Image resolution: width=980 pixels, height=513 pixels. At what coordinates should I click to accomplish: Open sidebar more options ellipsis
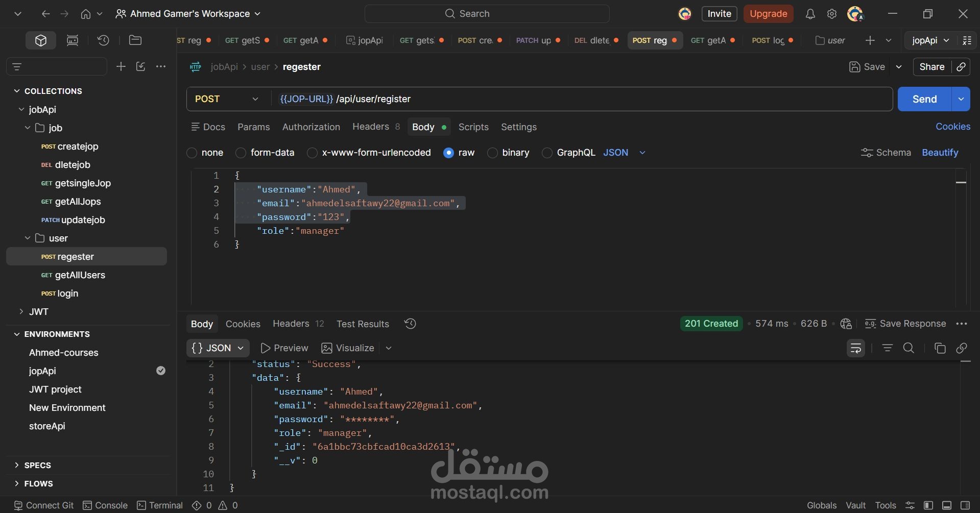161,66
